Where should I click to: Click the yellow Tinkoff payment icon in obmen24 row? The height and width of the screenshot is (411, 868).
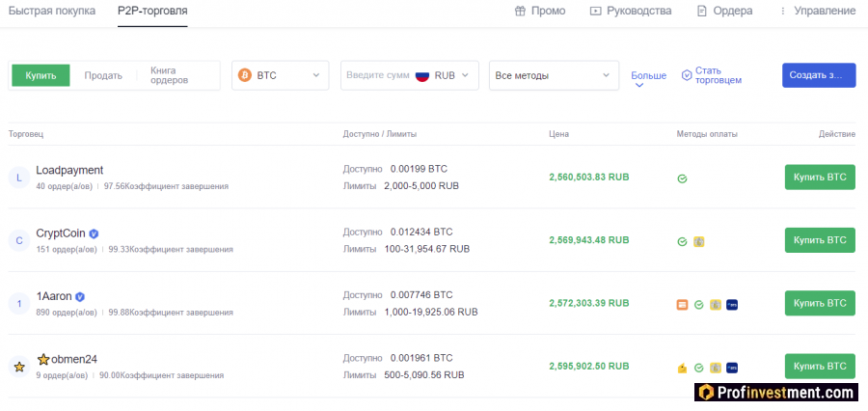[x=716, y=368]
